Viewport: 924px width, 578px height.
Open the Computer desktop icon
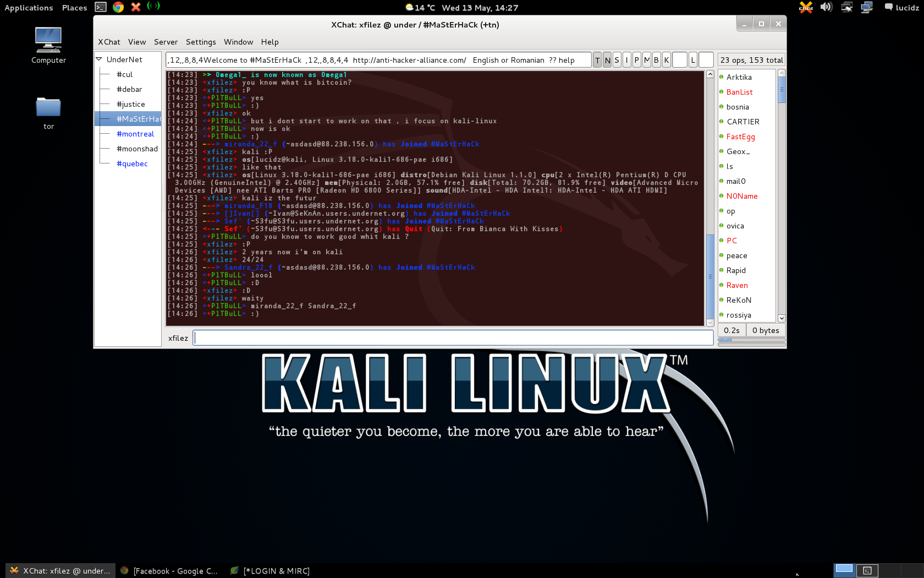coord(48,45)
